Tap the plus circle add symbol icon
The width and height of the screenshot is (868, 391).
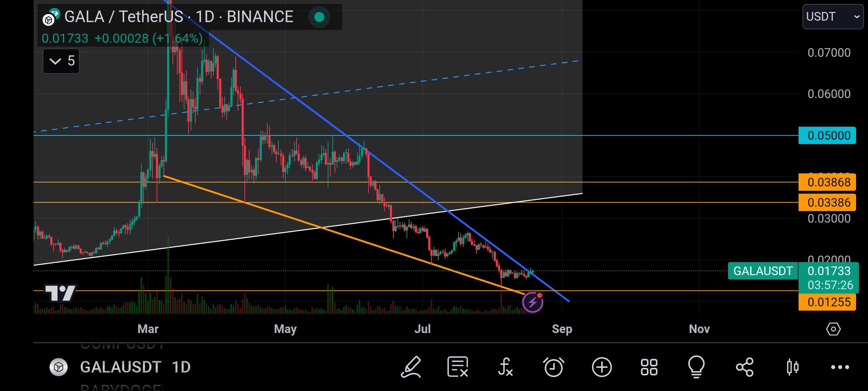(x=602, y=367)
